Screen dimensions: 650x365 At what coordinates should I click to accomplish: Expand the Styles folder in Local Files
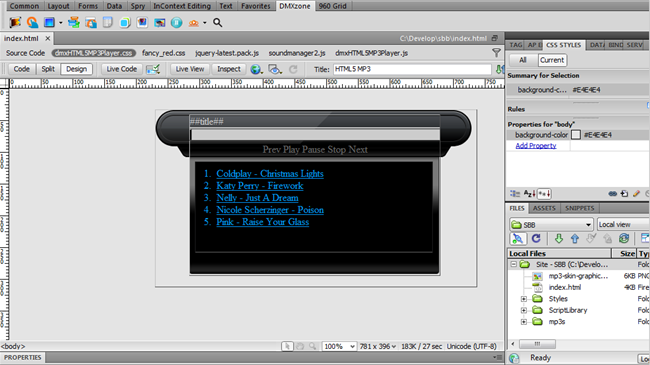pos(524,299)
